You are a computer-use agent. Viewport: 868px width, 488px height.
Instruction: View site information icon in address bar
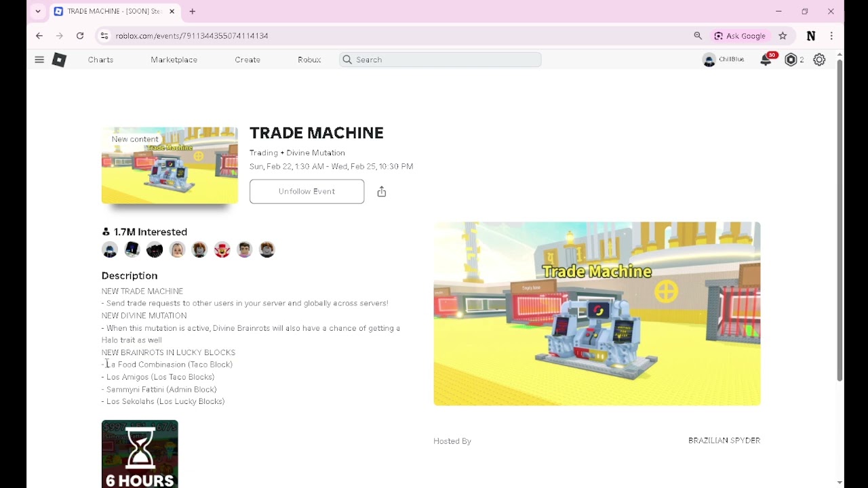(x=103, y=36)
